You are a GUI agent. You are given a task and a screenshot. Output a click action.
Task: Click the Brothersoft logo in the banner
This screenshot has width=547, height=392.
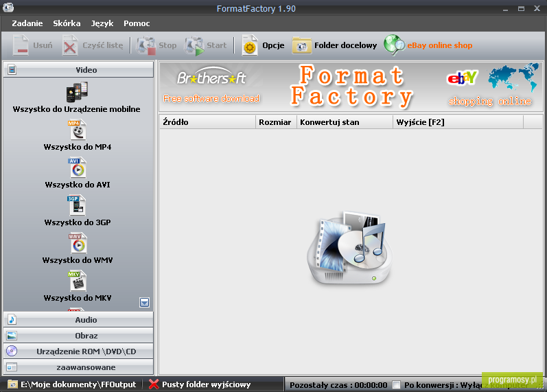pyautogui.click(x=211, y=76)
